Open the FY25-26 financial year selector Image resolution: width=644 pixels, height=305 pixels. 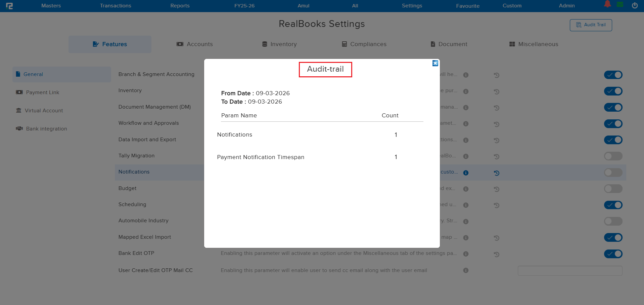point(244,6)
